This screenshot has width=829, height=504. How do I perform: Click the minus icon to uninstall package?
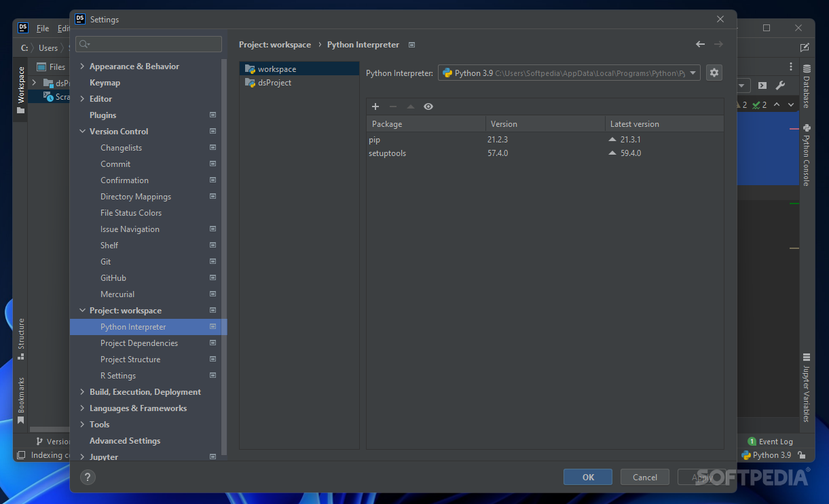coord(392,106)
